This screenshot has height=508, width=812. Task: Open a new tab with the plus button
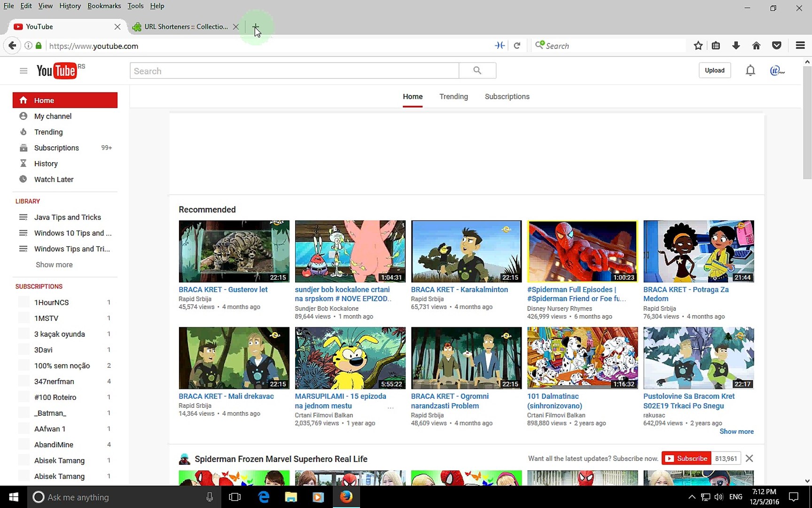point(256,27)
